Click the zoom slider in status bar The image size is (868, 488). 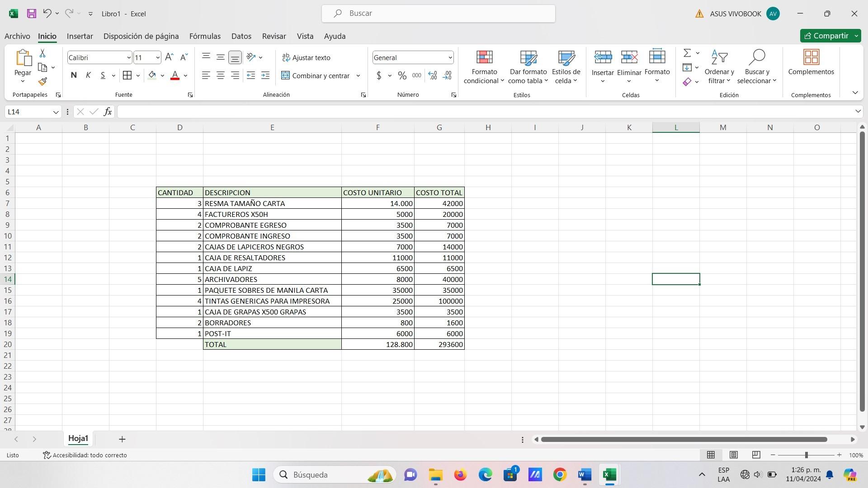(x=806, y=455)
